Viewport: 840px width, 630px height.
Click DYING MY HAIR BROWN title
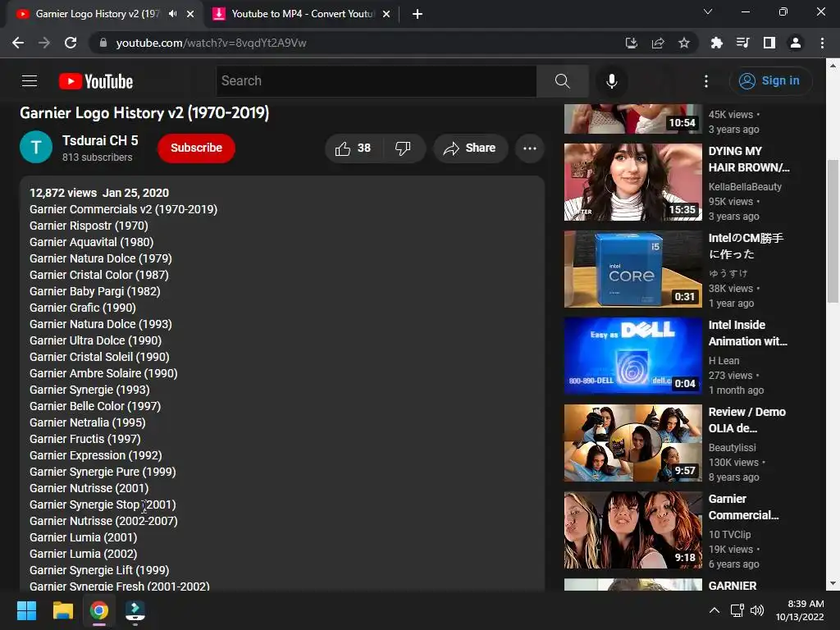[x=749, y=159]
